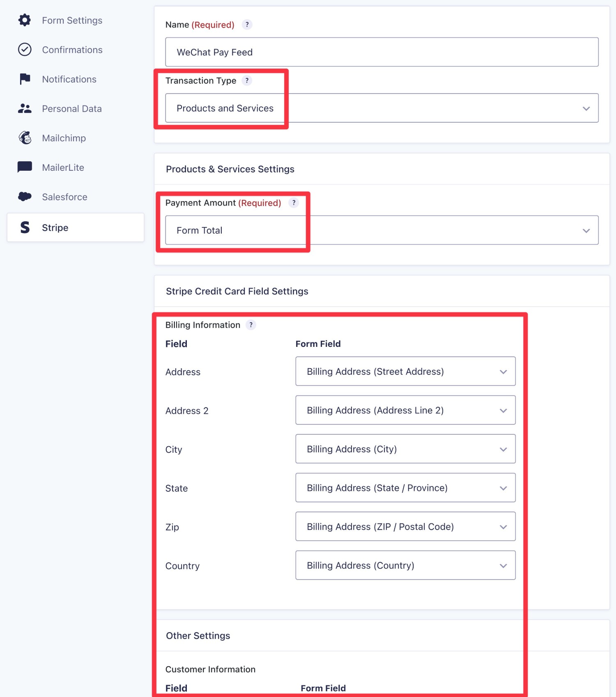Click the Confirmations checkmark circle icon
Screen dimensions: 616x697
[x=25, y=50]
